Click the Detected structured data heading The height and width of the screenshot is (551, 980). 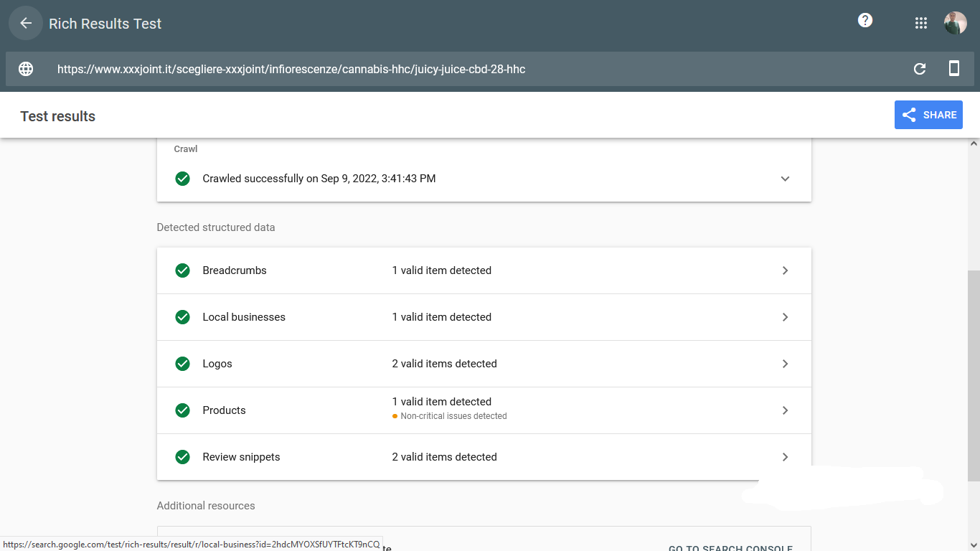point(216,227)
